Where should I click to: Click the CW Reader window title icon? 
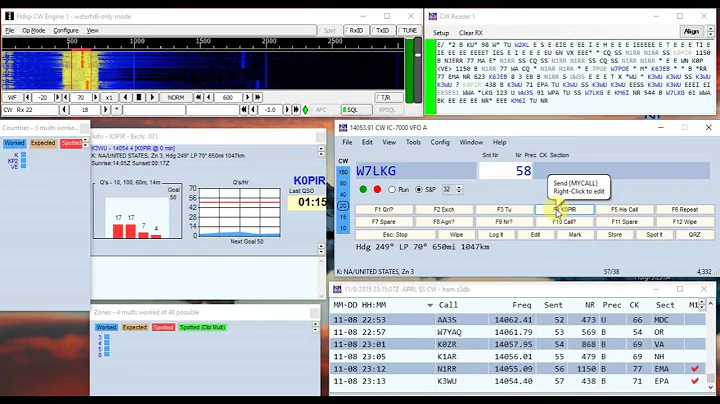(x=432, y=16)
